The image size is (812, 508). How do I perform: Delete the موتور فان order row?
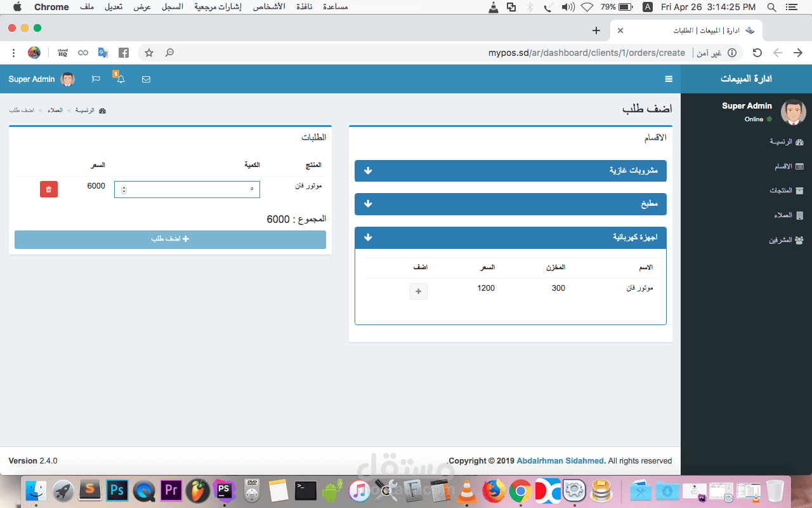coord(49,189)
